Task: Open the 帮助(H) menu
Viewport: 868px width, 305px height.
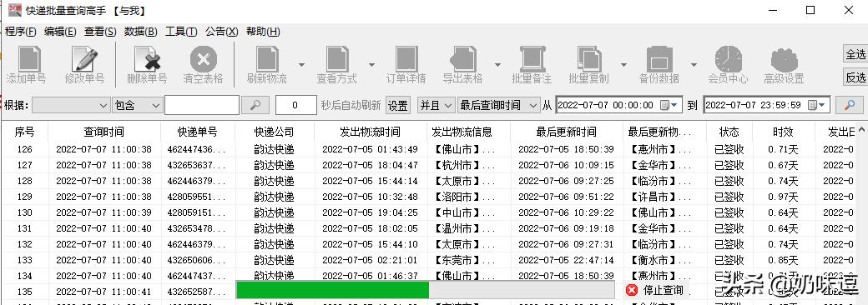Action: click(263, 32)
